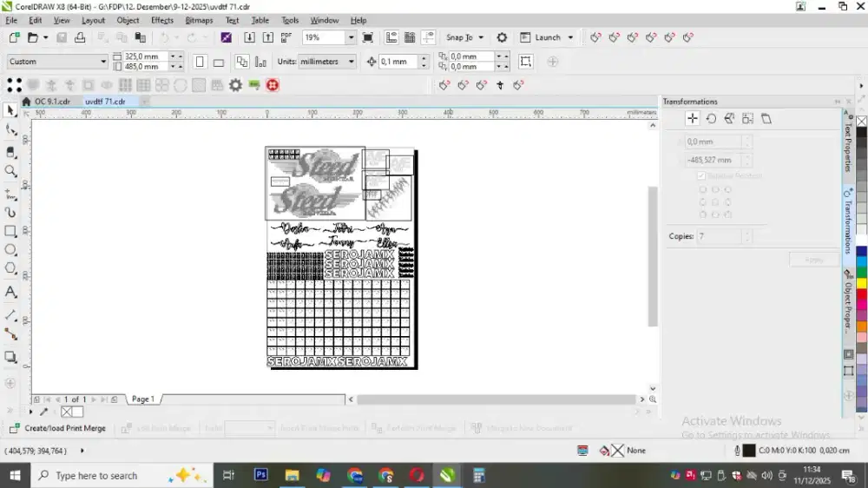
Task: Increase Copies count stepper
Action: 747,233
